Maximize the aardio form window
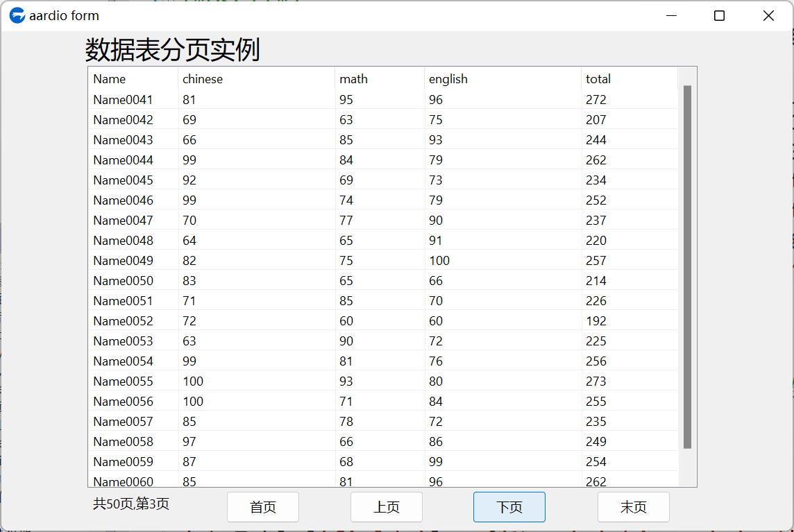Screen dimensions: 794x532 719,16
